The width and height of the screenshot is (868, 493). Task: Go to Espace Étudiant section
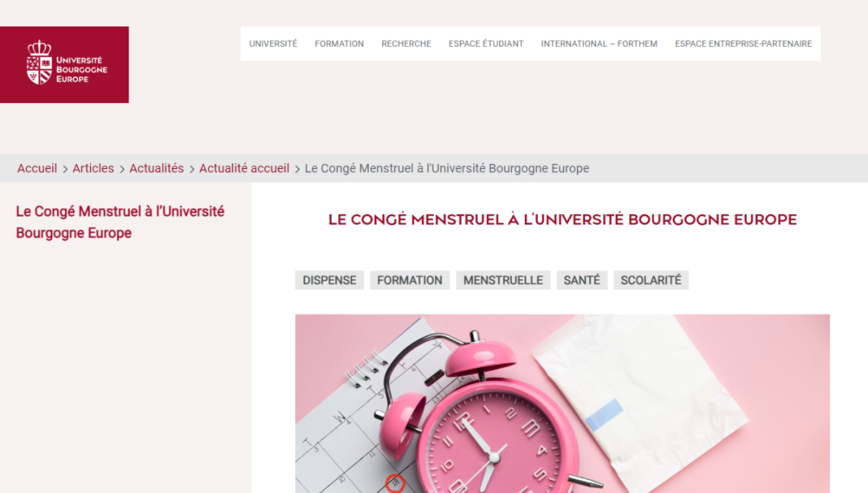[x=486, y=43]
